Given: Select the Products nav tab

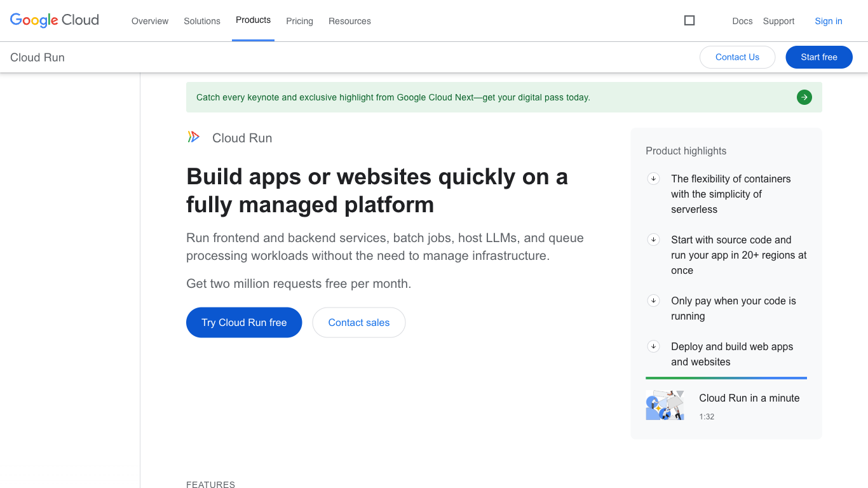Looking at the screenshot, I should [253, 20].
